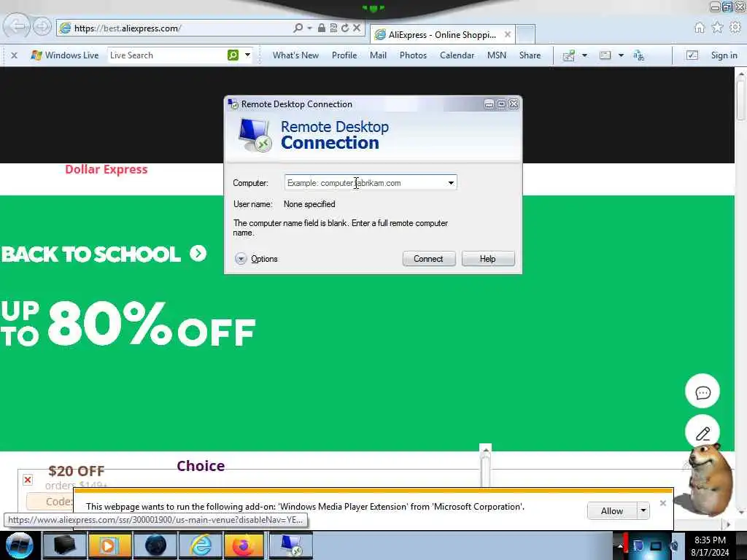Image resolution: width=747 pixels, height=560 pixels.
Task: Click the green Live Search button
Action: (233, 55)
